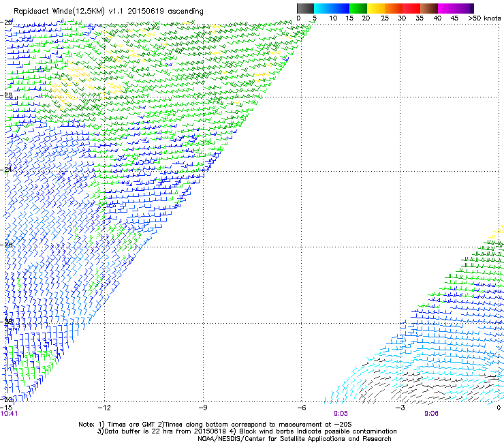Select the gray 0-5 knots color segment
The image size is (504, 443).
(305, 8)
